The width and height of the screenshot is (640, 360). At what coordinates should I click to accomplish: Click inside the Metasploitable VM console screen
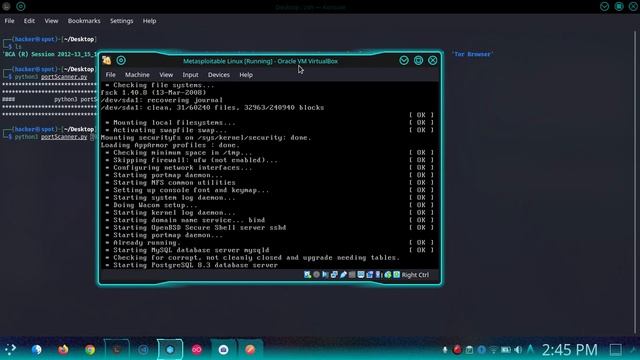coord(269,176)
